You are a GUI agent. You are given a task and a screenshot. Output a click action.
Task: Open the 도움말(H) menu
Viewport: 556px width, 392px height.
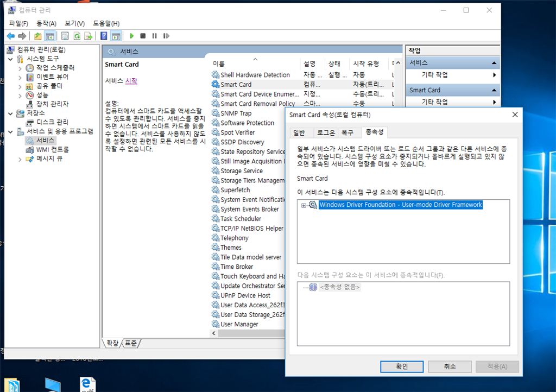tap(106, 23)
